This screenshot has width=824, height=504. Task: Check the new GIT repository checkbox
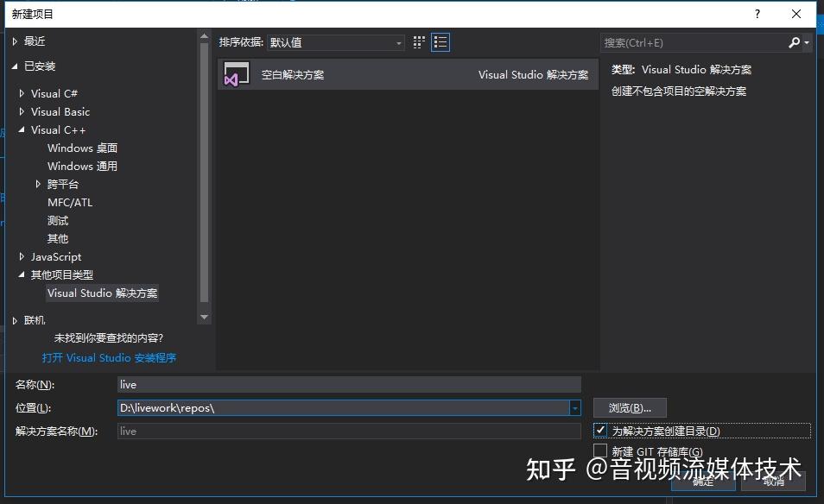600,450
